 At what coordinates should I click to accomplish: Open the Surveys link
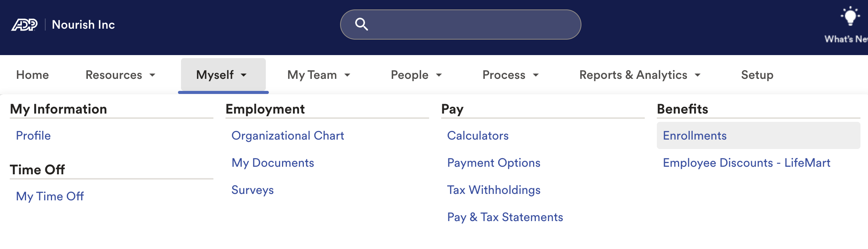click(253, 190)
